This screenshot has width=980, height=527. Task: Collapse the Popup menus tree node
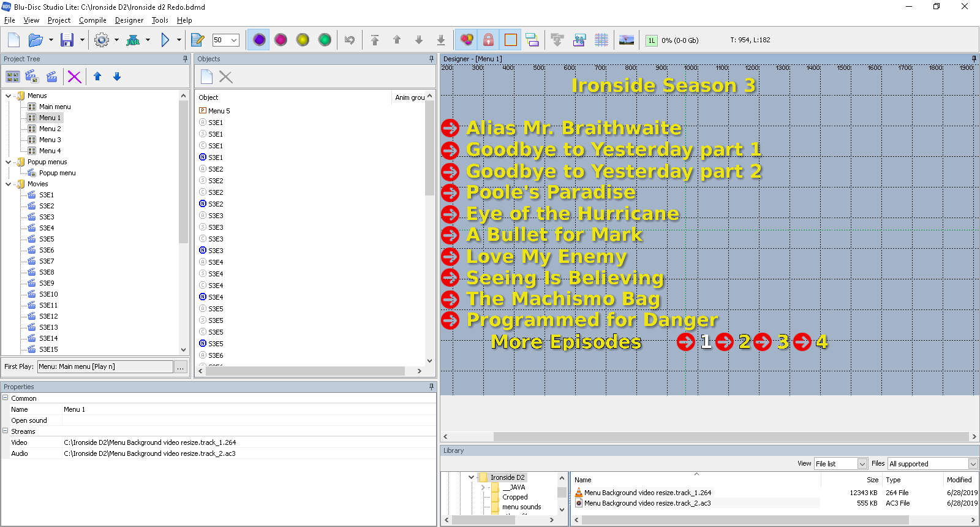pyautogui.click(x=8, y=162)
